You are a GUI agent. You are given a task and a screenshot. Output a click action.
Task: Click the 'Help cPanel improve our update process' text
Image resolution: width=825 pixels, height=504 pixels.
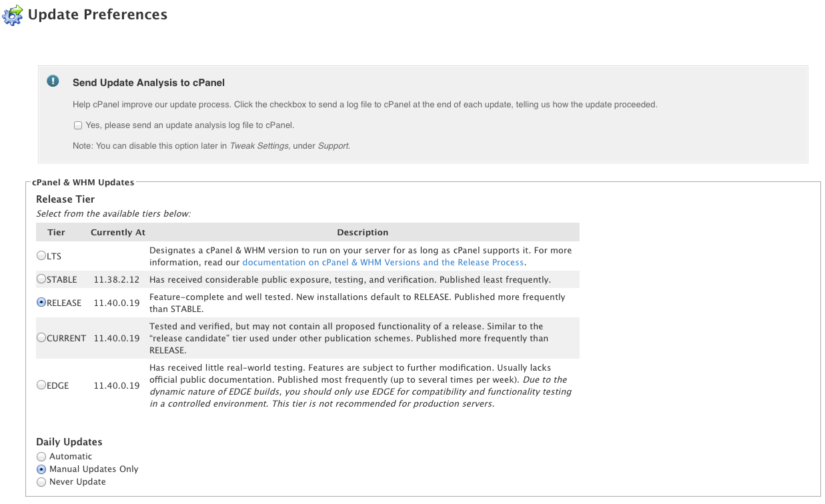pos(365,105)
